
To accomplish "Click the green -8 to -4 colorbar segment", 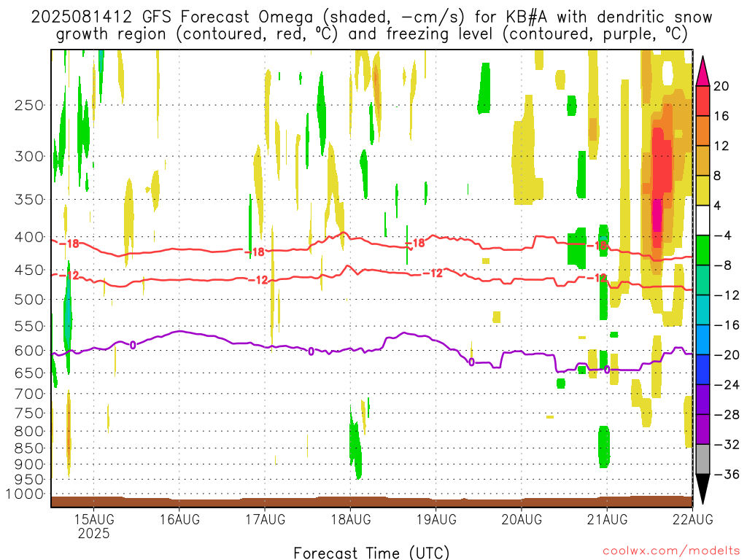I will click(703, 251).
